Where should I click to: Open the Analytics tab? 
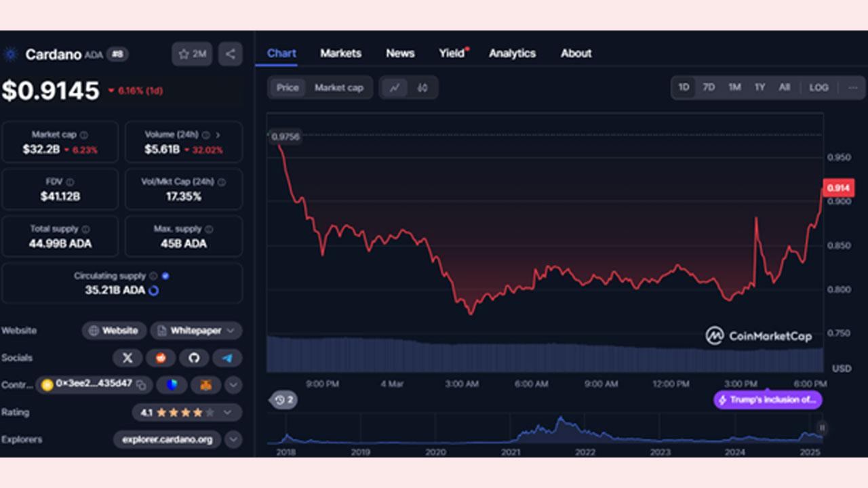point(512,53)
